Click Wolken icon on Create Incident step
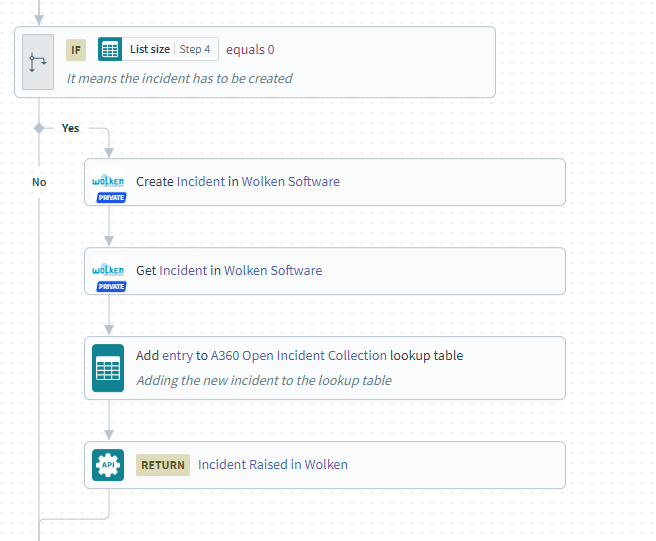 [x=108, y=181]
